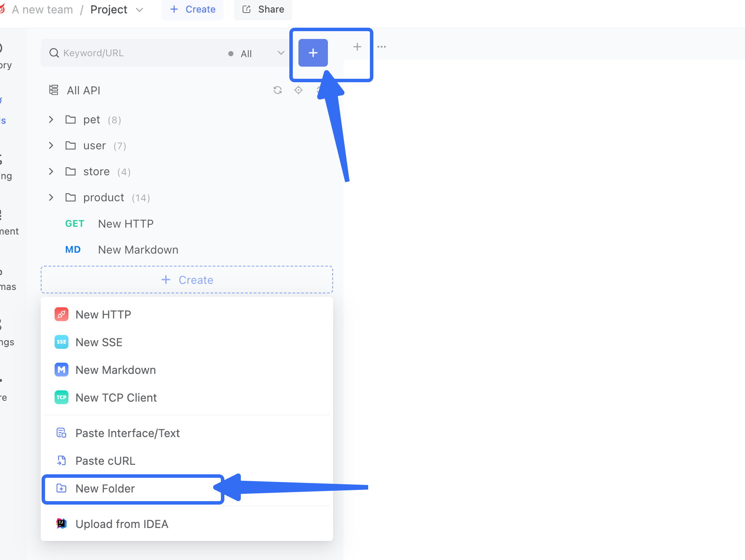
Task: Open the three-dots more options menu
Action: [382, 47]
